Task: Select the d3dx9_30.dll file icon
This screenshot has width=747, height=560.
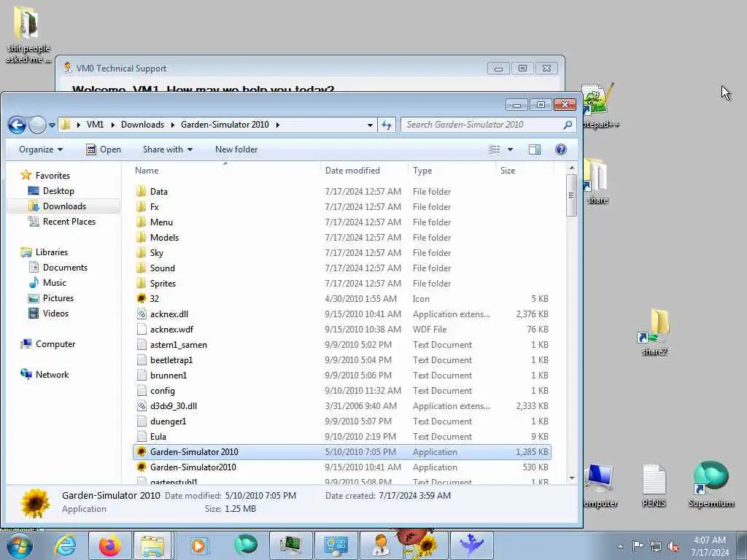Action: 141,405
